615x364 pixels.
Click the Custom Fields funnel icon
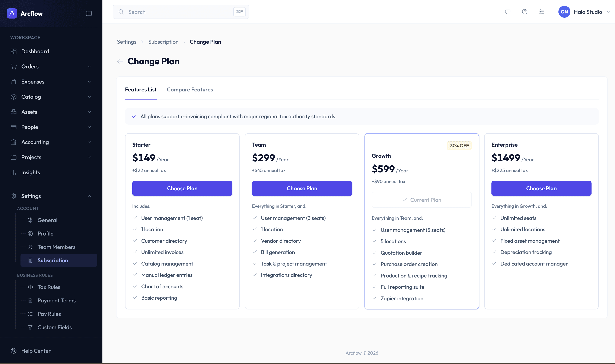[30, 328]
